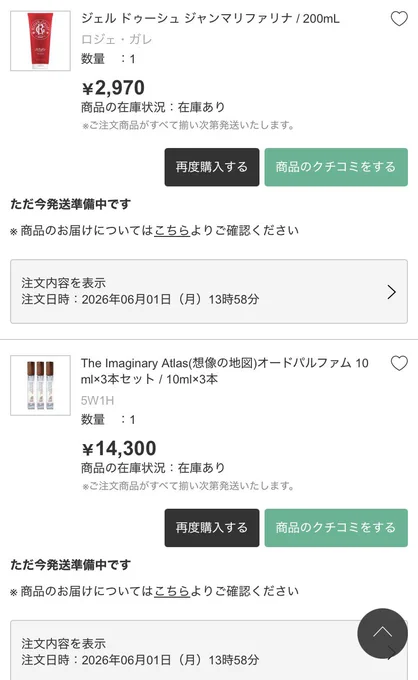This screenshot has width=418, height=680.
Task: Open こちら delivery link under second order
Action: 172,591
